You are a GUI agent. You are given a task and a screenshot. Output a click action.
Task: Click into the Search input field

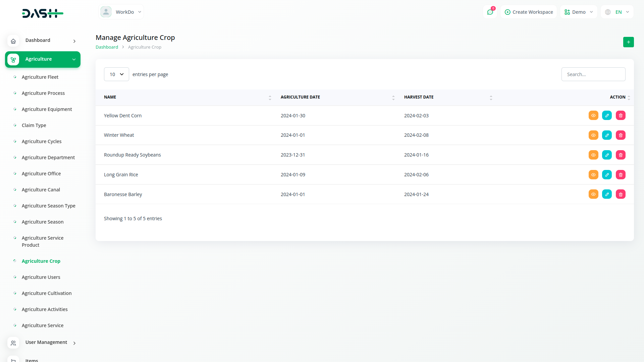tap(593, 74)
